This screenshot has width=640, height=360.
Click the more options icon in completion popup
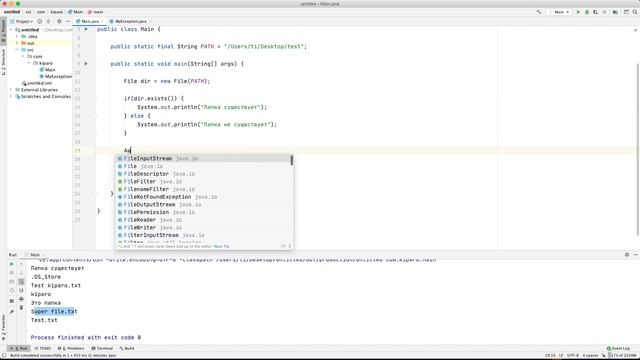(290, 246)
